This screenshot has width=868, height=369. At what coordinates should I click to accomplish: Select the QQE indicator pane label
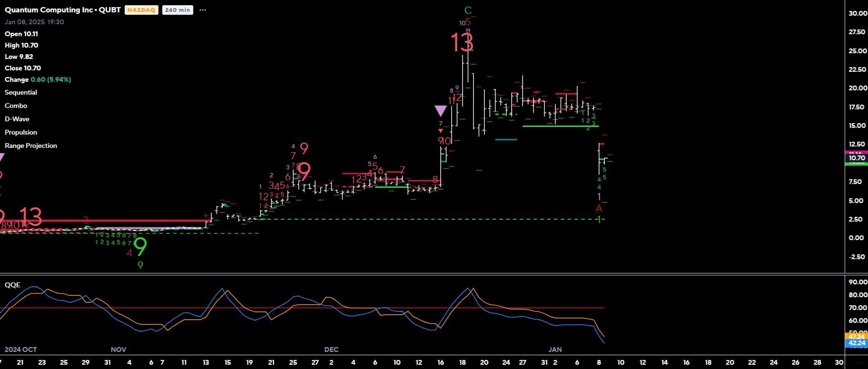(13, 285)
